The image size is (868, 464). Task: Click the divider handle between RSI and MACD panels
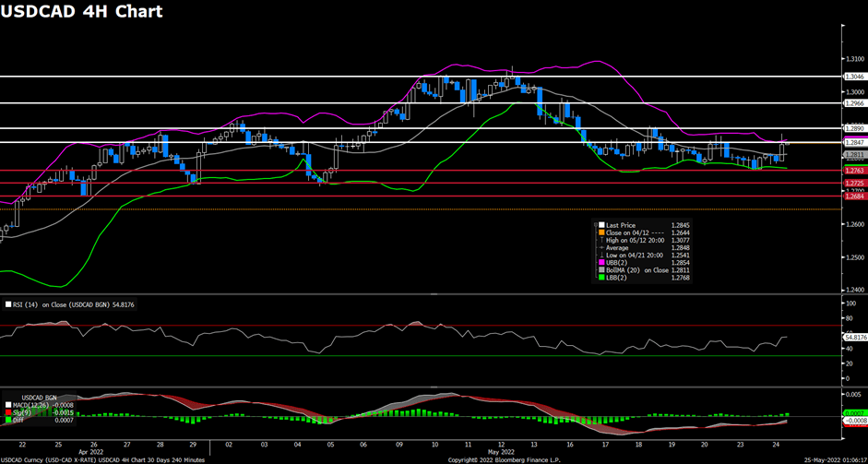(x=434, y=387)
